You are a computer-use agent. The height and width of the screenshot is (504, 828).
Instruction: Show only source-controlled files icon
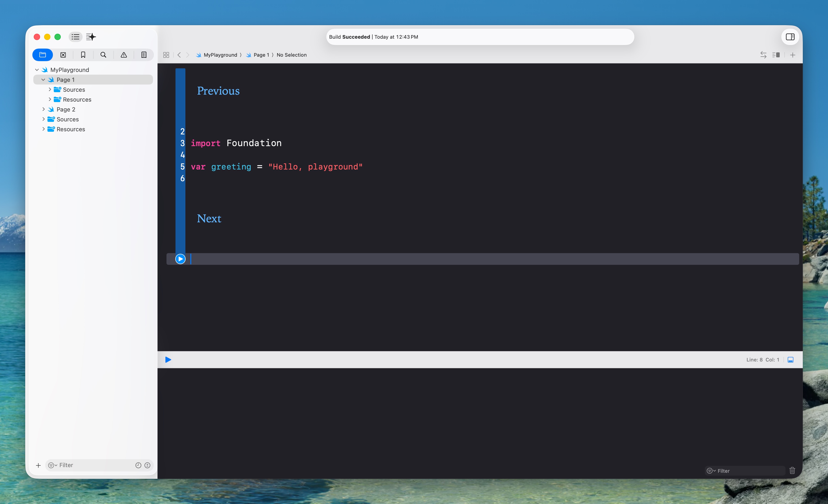(147, 465)
